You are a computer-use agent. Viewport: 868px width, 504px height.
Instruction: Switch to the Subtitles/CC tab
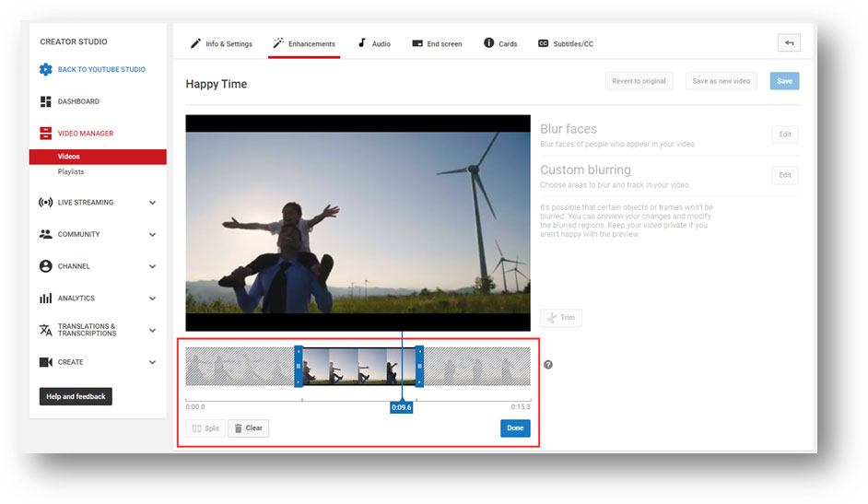566,43
